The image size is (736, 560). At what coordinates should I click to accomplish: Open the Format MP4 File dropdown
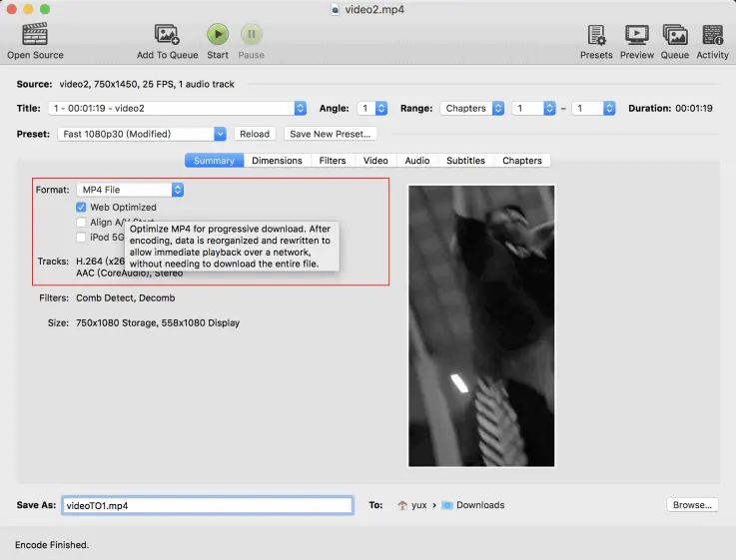pos(130,190)
